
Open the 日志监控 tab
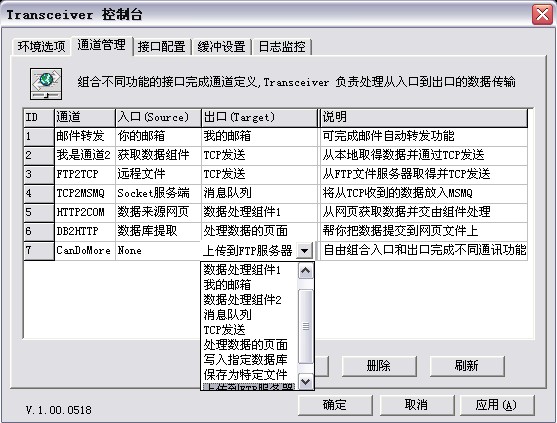click(282, 47)
